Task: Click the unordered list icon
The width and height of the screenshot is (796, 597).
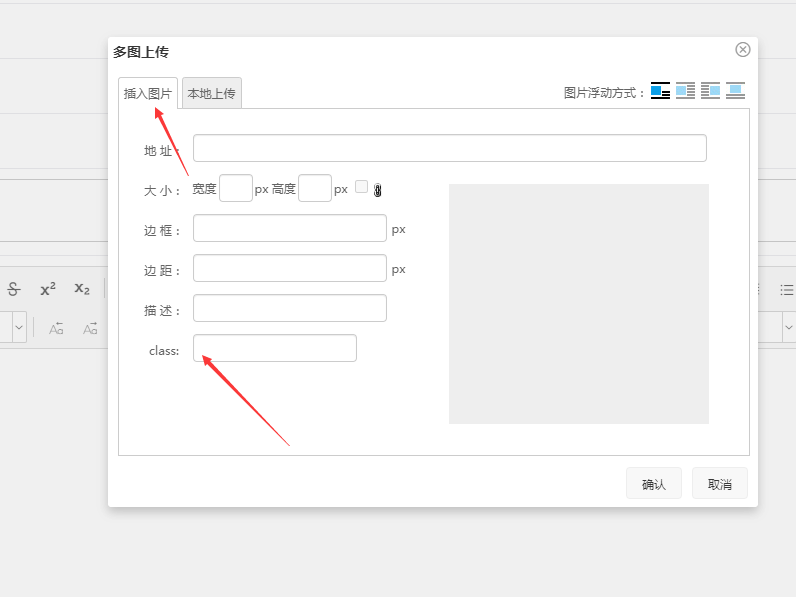Action: [787, 289]
